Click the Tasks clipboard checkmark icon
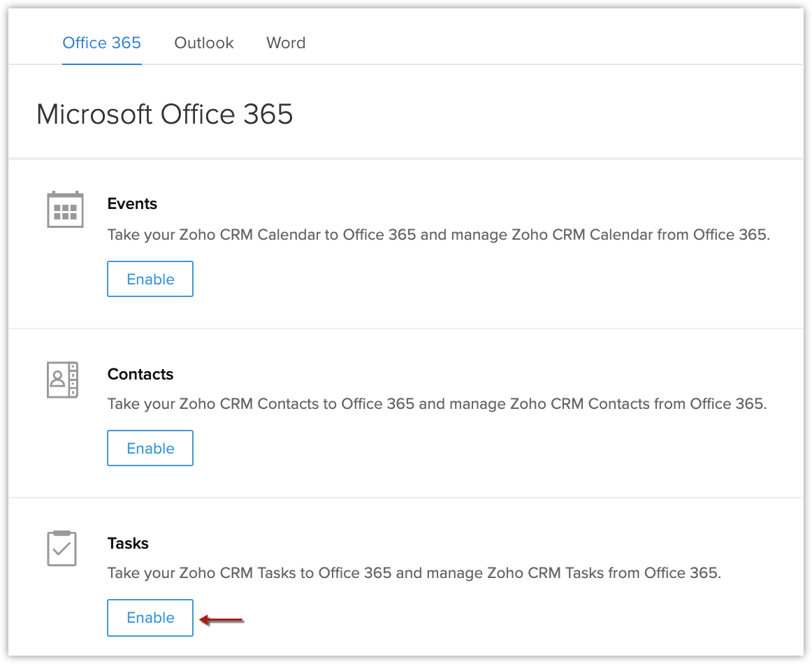The width and height of the screenshot is (812, 664). click(61, 548)
